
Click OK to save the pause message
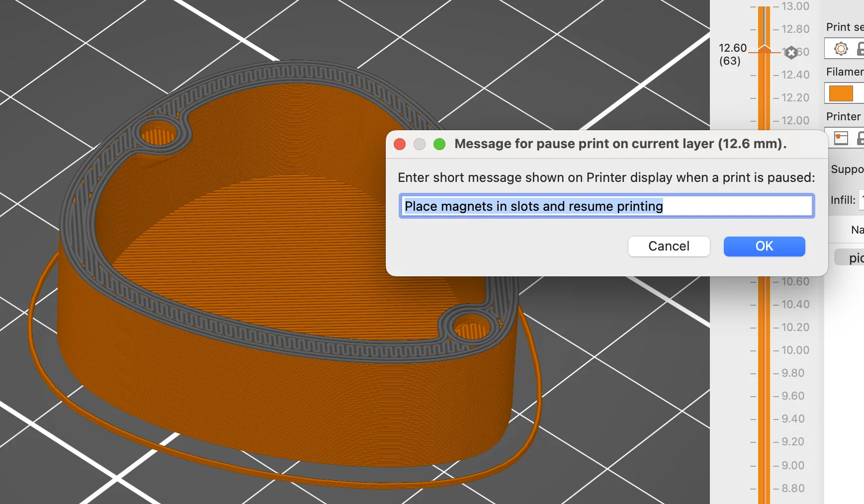[764, 246]
